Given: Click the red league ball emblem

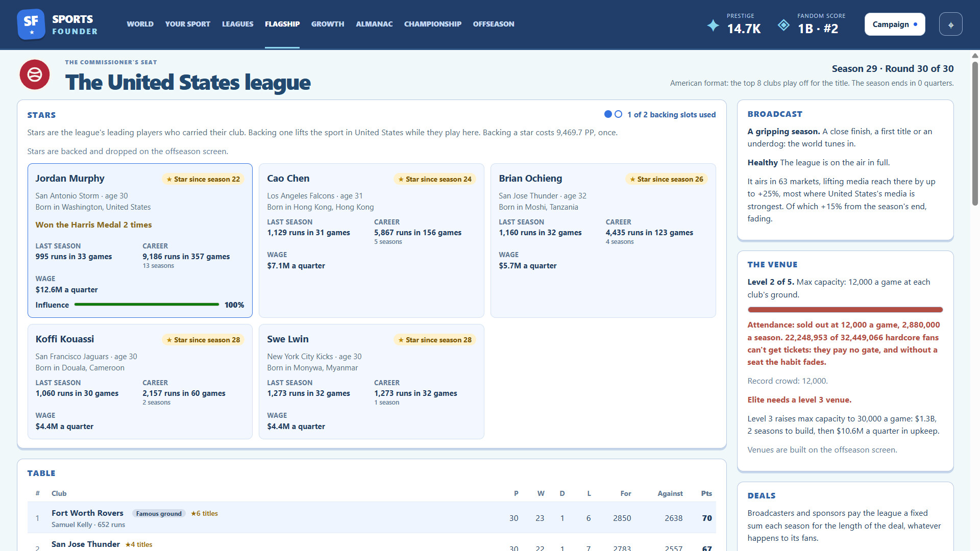Looking at the screenshot, I should 35,74.
